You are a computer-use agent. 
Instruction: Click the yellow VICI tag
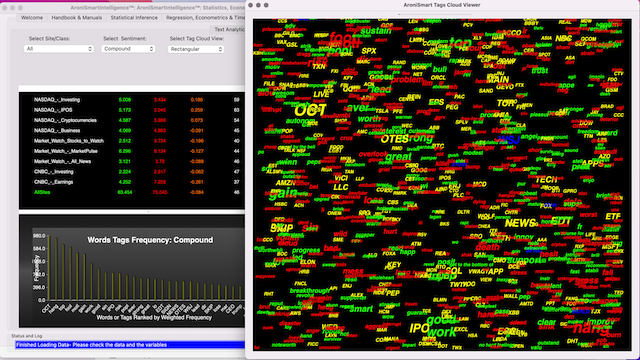(x=341, y=178)
